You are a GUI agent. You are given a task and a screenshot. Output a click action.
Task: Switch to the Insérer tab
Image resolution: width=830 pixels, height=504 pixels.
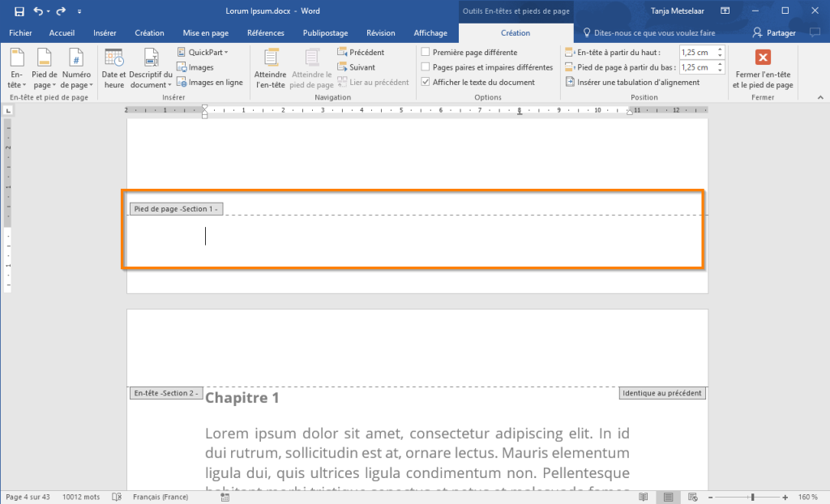105,33
